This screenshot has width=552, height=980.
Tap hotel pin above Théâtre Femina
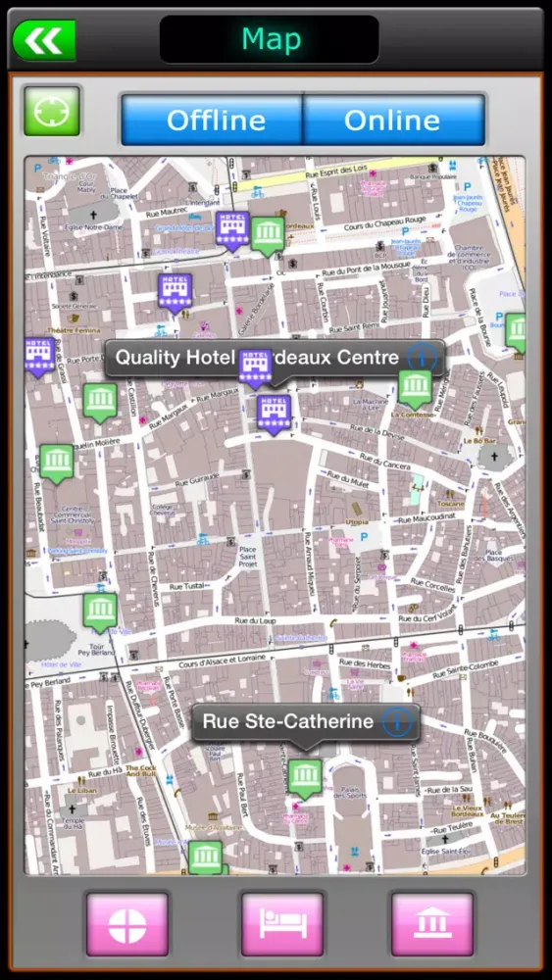(176, 292)
